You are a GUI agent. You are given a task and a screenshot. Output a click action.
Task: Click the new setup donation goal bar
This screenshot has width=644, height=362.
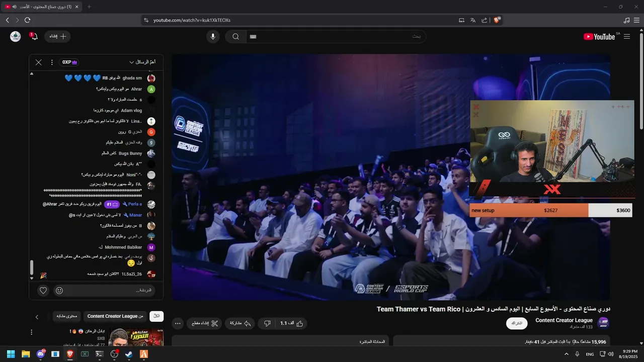pyautogui.click(x=551, y=210)
